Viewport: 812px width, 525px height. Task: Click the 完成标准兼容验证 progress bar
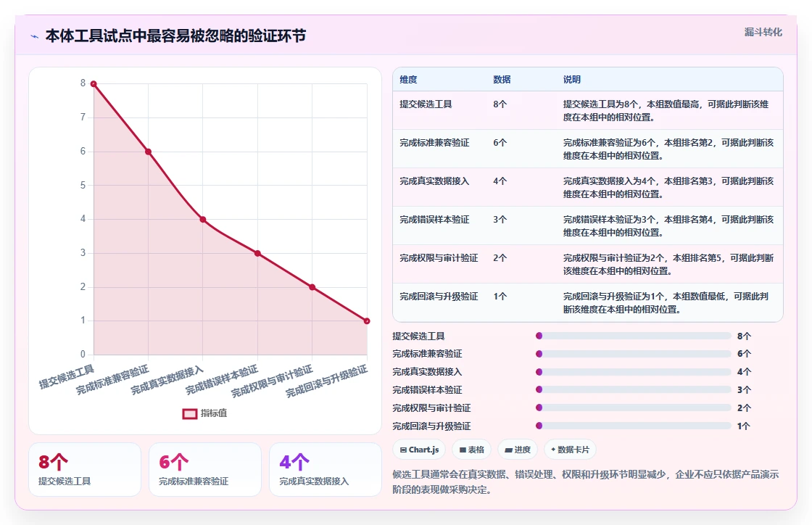(634, 354)
